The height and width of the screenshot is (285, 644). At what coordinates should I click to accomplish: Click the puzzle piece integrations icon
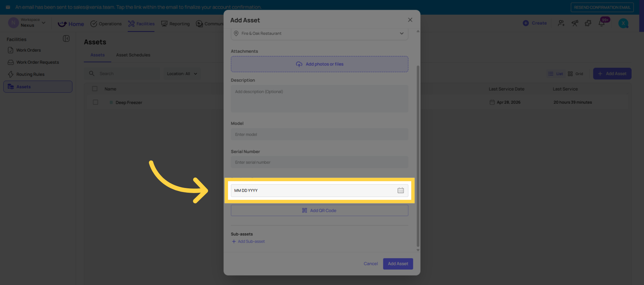[588, 23]
